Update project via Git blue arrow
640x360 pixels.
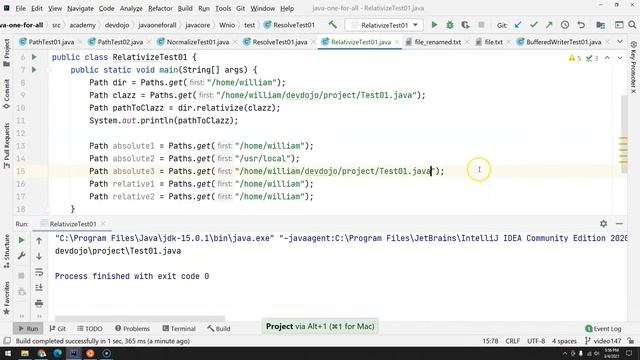[518, 25]
